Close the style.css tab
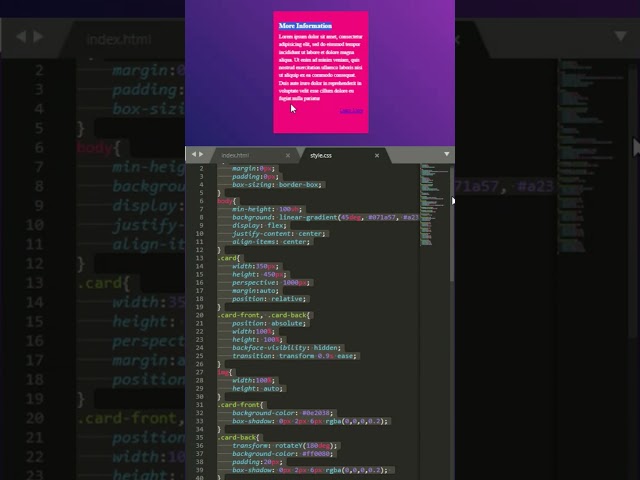Viewport: 640px width, 480px height. 377,155
